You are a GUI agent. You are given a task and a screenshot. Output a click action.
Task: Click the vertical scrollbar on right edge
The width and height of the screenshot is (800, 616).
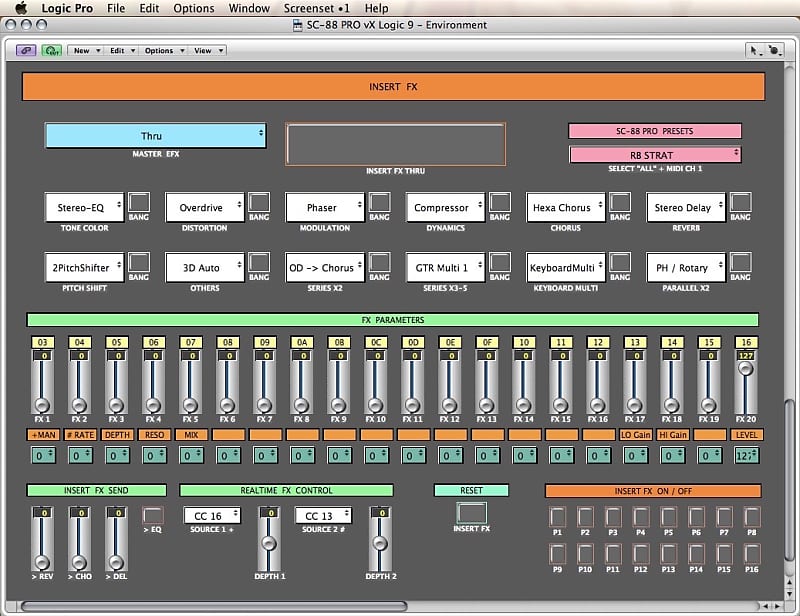click(789, 480)
